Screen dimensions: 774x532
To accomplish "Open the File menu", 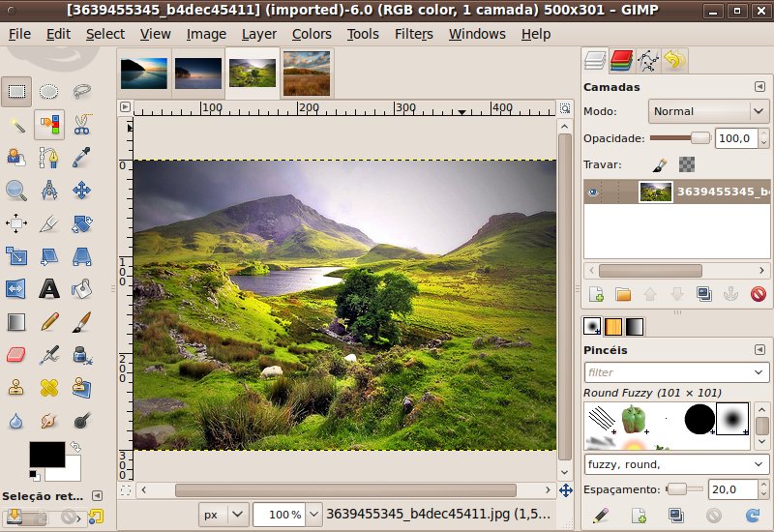I will pyautogui.click(x=19, y=34).
